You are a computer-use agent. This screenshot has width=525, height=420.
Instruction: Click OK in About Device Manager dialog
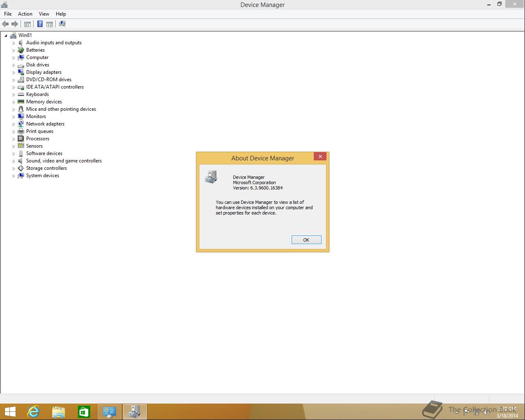[x=306, y=240]
